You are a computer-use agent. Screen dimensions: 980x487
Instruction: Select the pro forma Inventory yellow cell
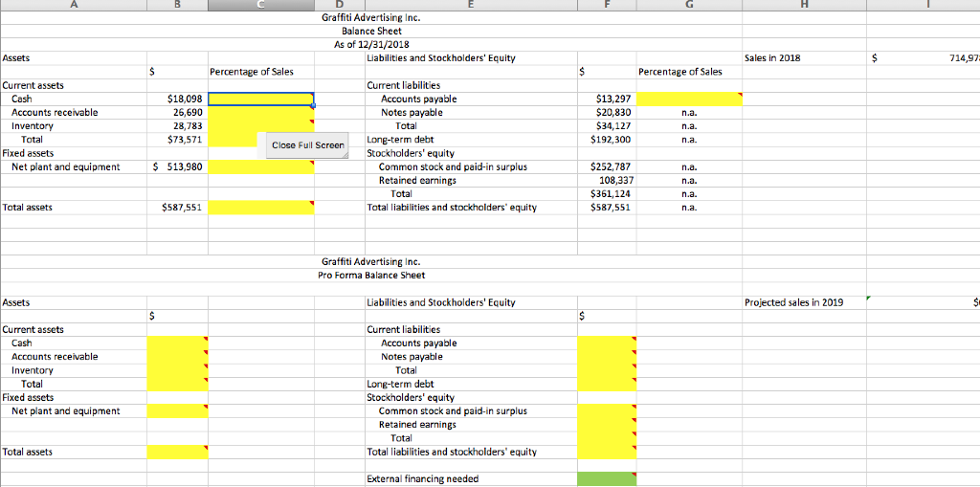click(177, 370)
